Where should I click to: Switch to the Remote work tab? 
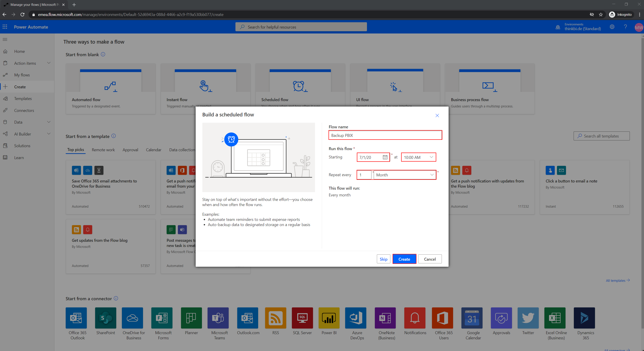pyautogui.click(x=103, y=150)
